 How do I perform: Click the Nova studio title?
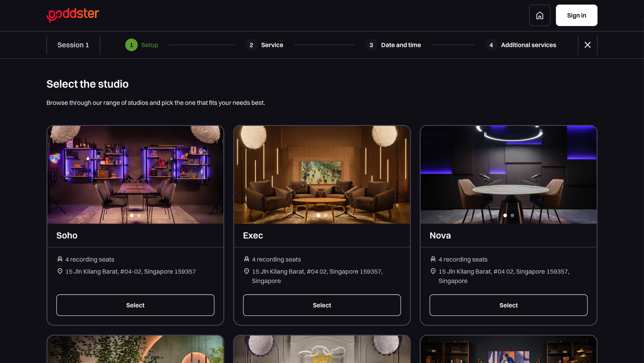point(440,235)
